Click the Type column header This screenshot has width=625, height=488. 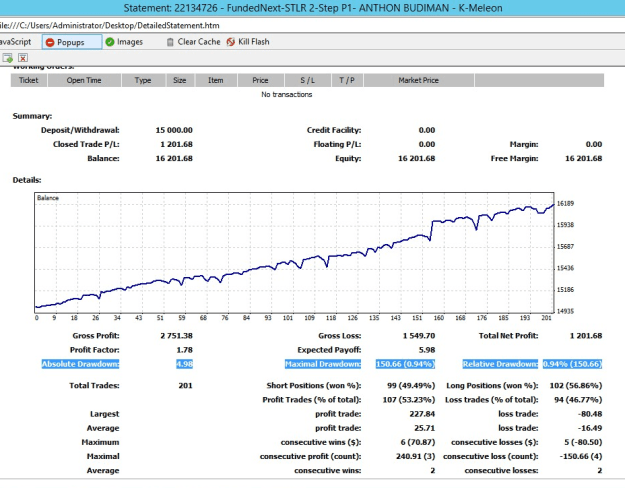pos(143,80)
